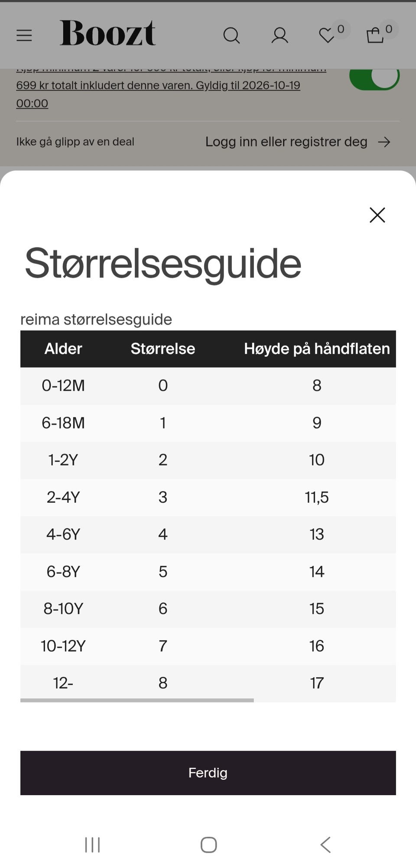Image resolution: width=416 pixels, height=868 pixels.
Task: Select the Alder column header
Action: [63, 349]
